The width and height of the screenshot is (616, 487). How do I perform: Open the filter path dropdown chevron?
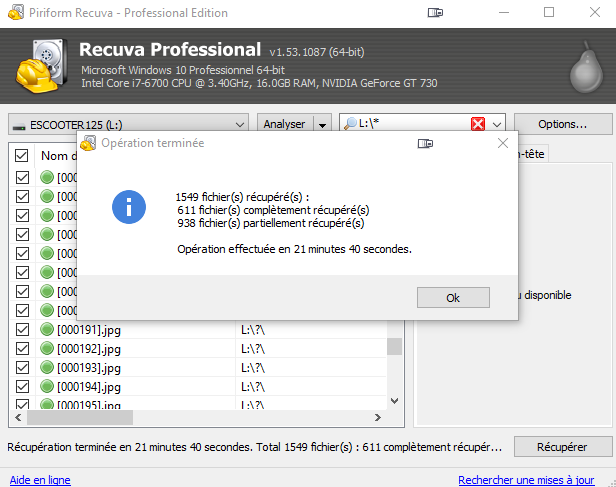[x=497, y=124]
